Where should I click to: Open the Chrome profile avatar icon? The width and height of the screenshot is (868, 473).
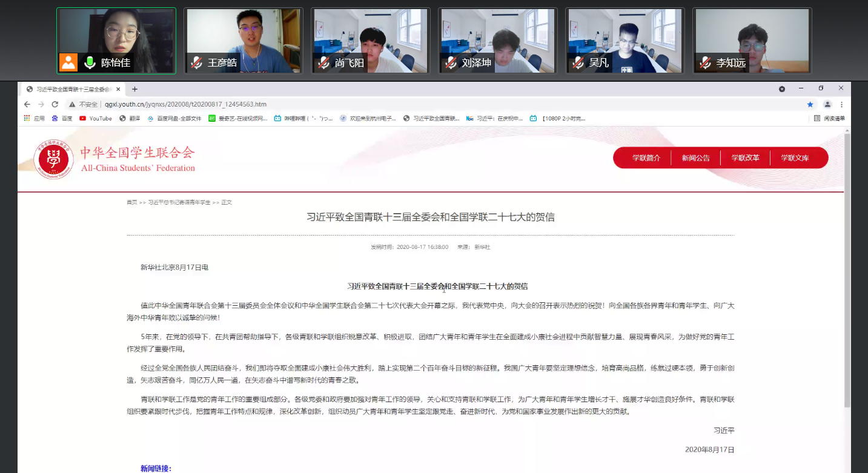coord(827,104)
